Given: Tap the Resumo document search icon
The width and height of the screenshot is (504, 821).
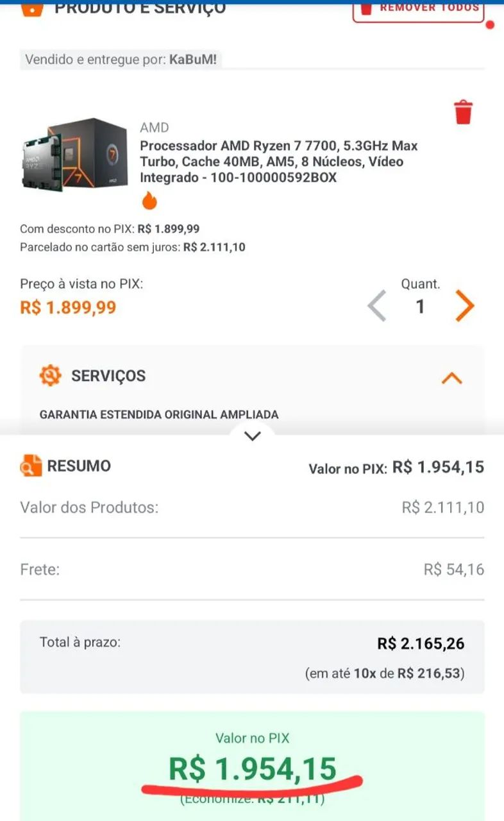Looking at the screenshot, I should pyautogui.click(x=31, y=466).
